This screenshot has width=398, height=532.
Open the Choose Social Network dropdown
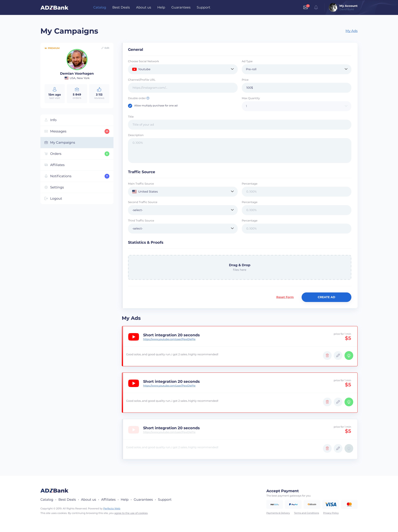tap(183, 69)
